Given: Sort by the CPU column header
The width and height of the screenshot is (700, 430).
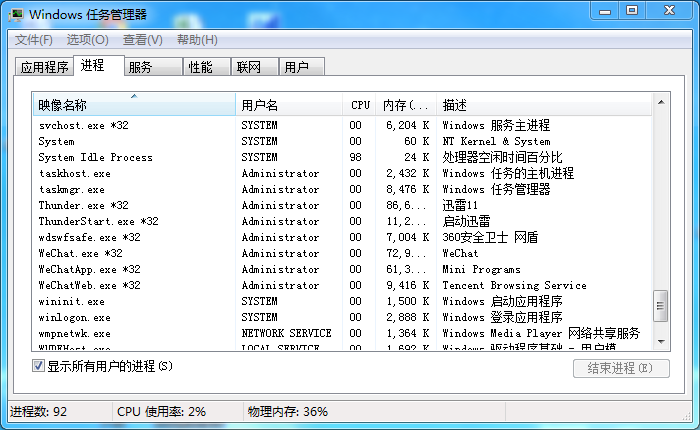Looking at the screenshot, I should click(x=360, y=105).
